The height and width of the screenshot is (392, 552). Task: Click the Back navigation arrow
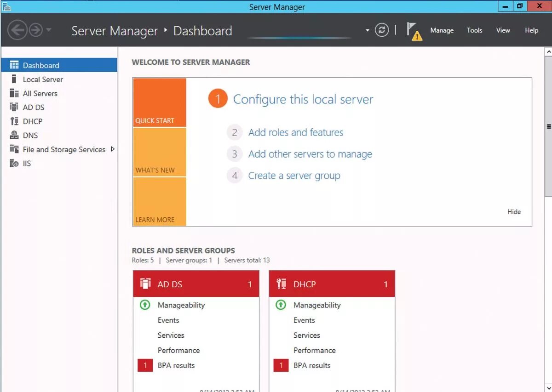[17, 30]
